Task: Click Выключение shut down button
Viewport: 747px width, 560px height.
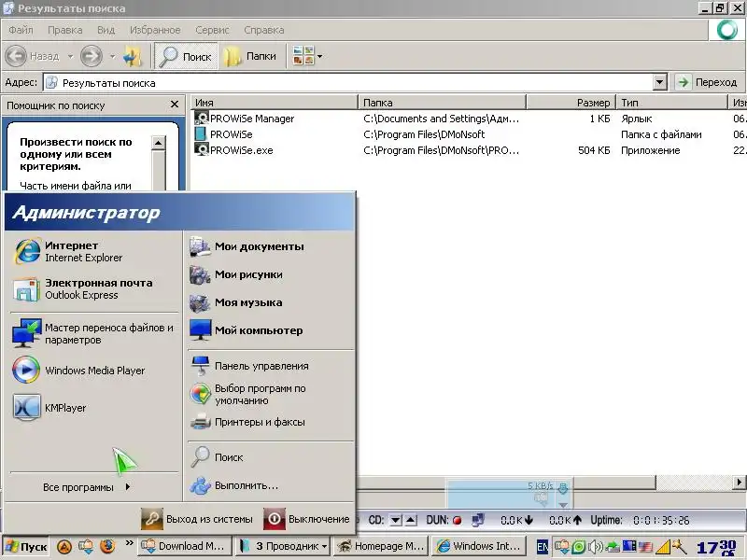Action: click(307, 519)
